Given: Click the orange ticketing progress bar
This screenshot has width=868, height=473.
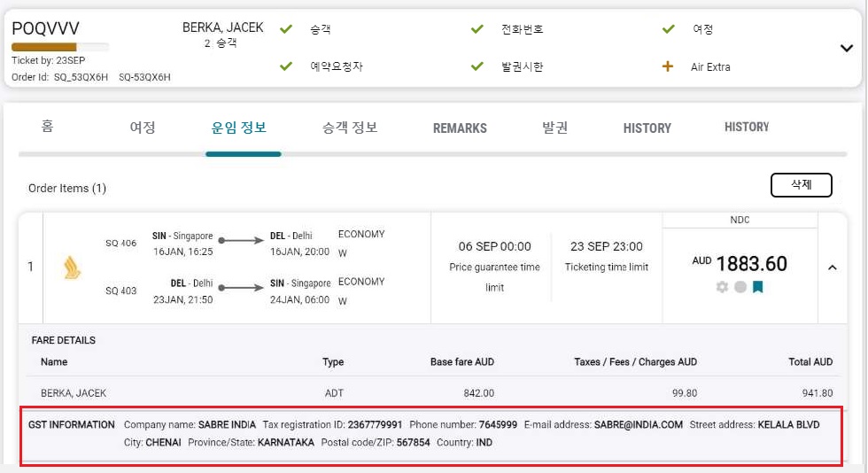Looking at the screenshot, I should click(x=60, y=47).
